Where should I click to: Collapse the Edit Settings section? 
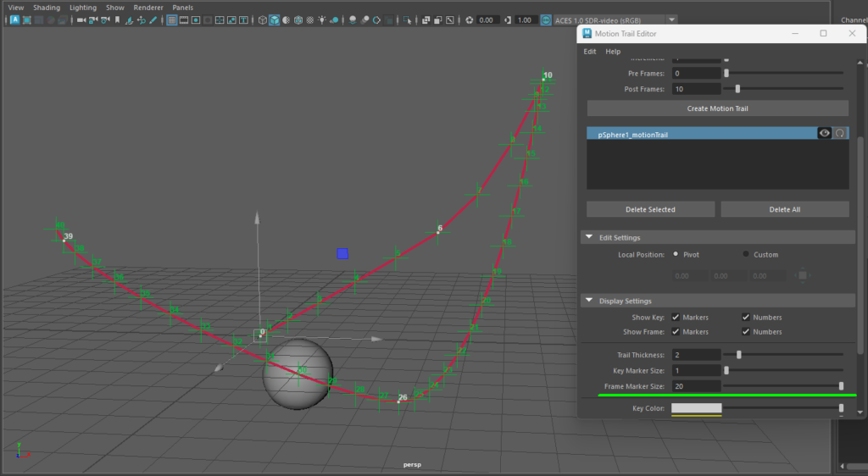pos(588,238)
